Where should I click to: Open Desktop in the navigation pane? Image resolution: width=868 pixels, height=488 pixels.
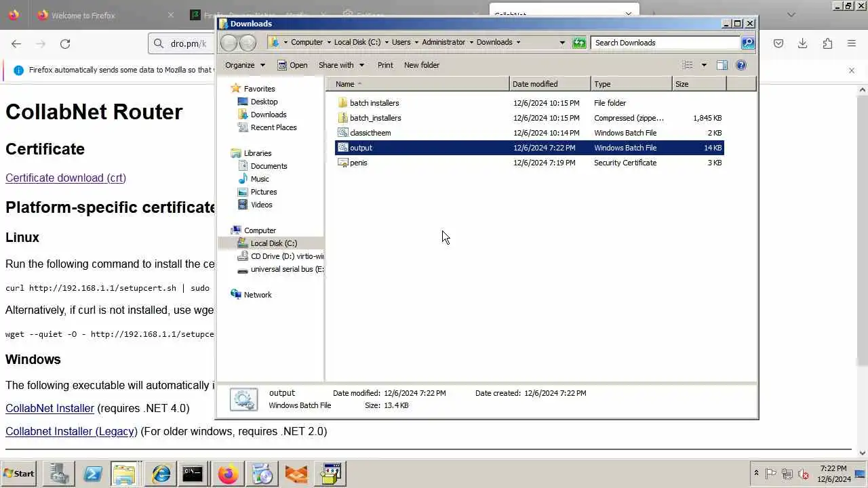(264, 102)
